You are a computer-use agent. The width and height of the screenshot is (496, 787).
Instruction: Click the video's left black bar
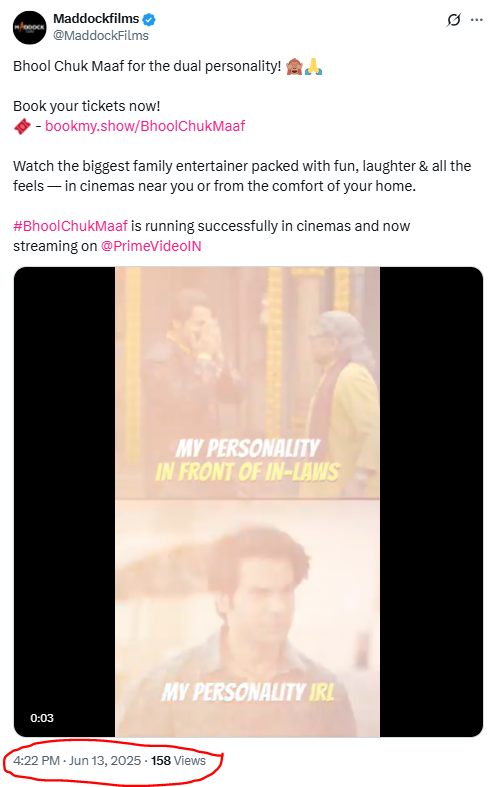point(64,502)
